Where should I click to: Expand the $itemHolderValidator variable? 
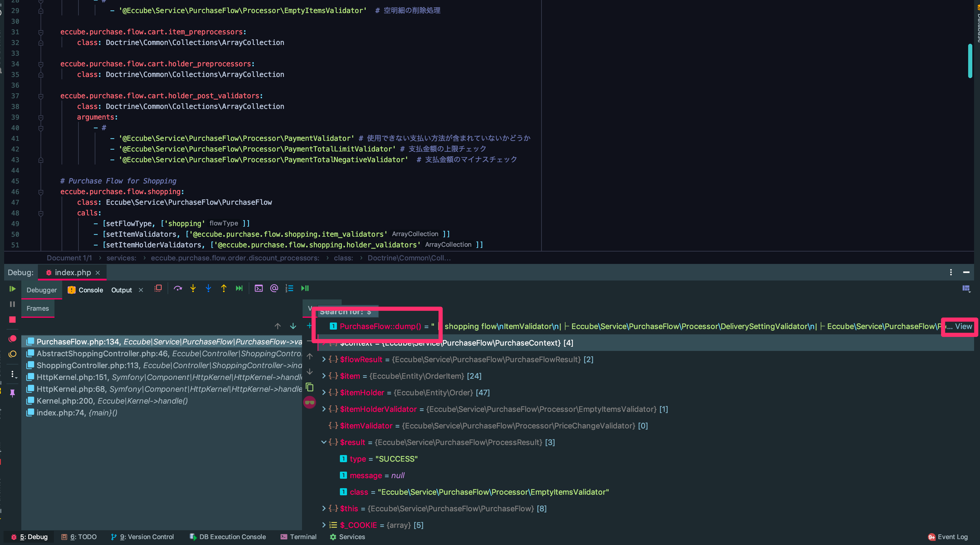coord(324,409)
